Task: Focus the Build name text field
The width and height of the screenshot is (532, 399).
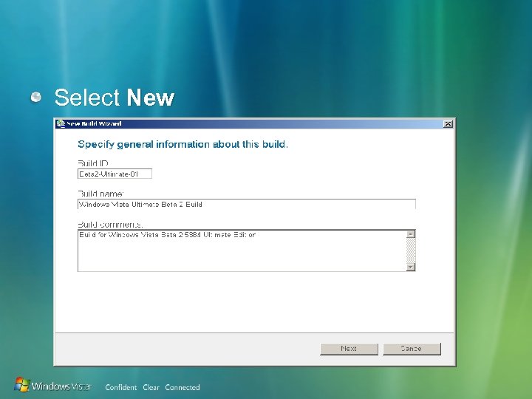Action: point(246,204)
